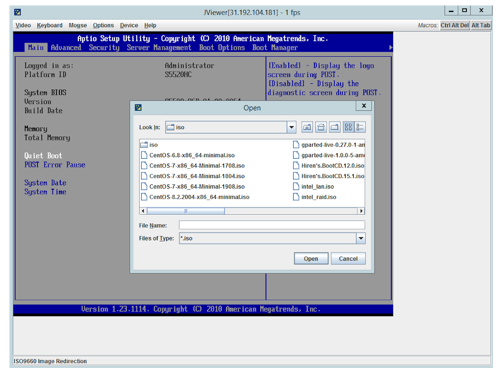Click the right arrow of file list scrollbar

361,211
